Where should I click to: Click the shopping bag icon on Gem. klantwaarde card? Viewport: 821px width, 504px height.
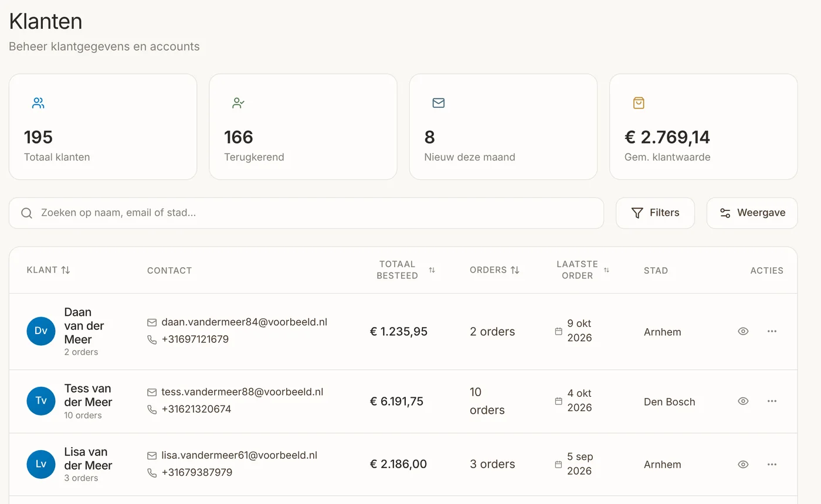(x=639, y=103)
